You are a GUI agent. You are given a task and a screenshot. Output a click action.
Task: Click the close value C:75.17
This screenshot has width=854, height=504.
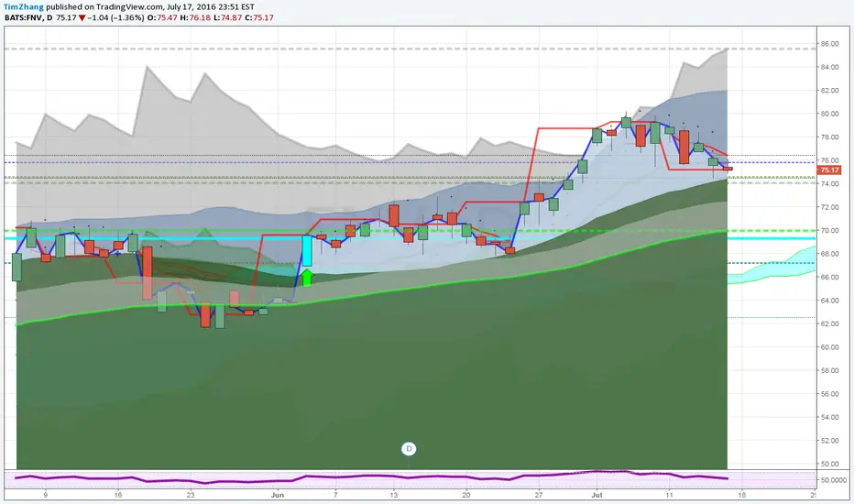coord(259,17)
